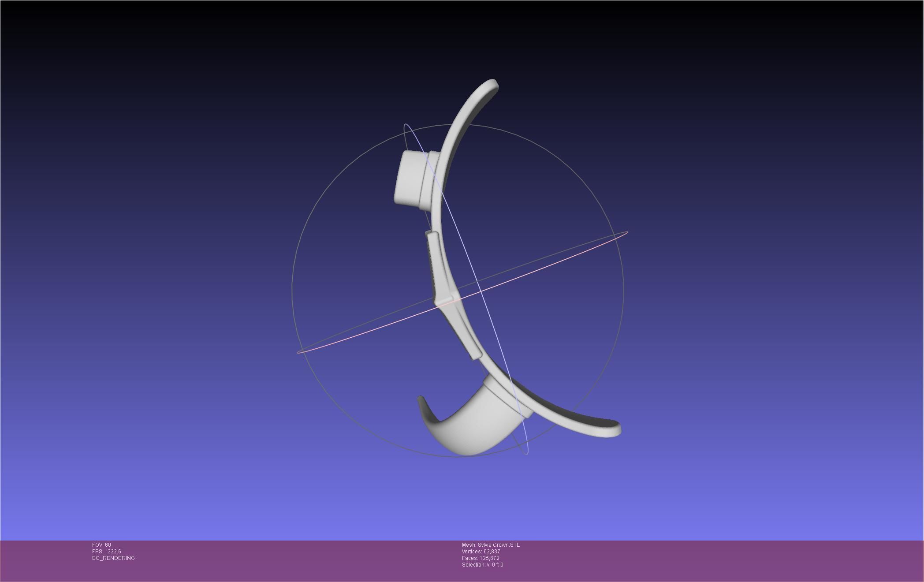Click the Selection: v: 0 f: 0 text
Viewport: 924px width, 582px height.
point(482,565)
